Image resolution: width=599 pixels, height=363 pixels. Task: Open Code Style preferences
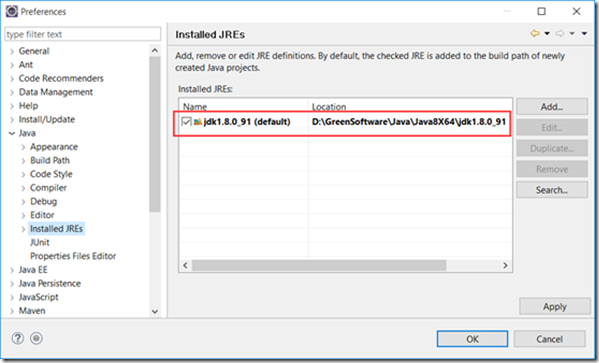tap(51, 174)
